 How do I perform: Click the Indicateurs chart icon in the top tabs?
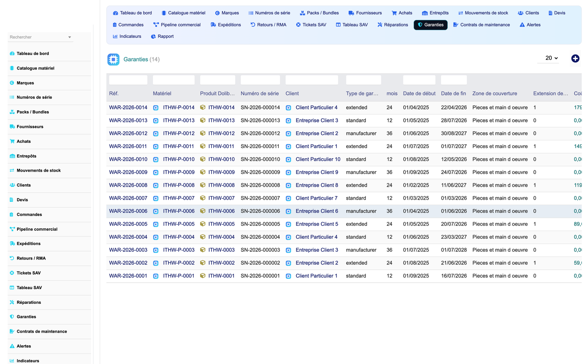tap(115, 37)
